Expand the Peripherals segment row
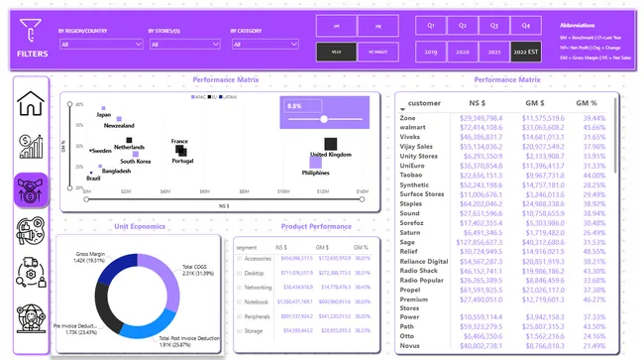Image resolution: width=644 pixels, height=360 pixels. 239,316
